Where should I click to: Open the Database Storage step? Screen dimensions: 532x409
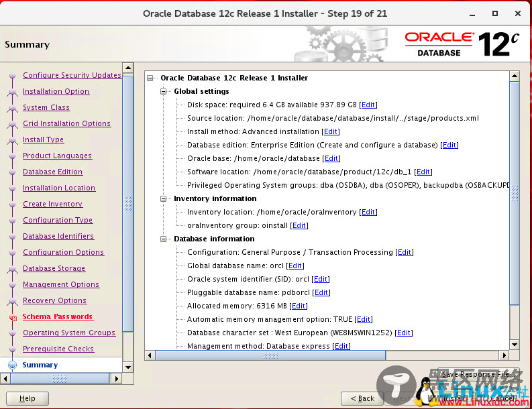pos(54,268)
